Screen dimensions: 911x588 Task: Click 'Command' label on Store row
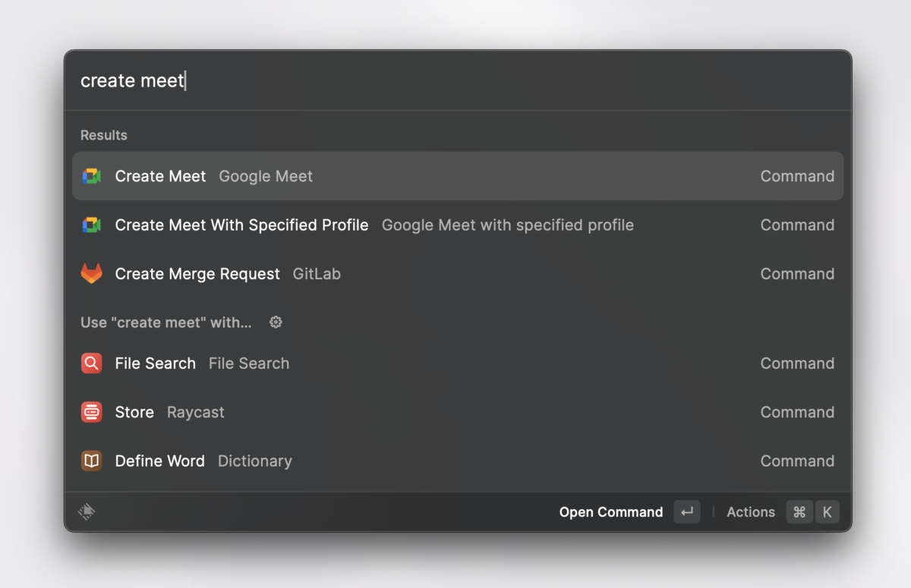pyautogui.click(x=797, y=412)
